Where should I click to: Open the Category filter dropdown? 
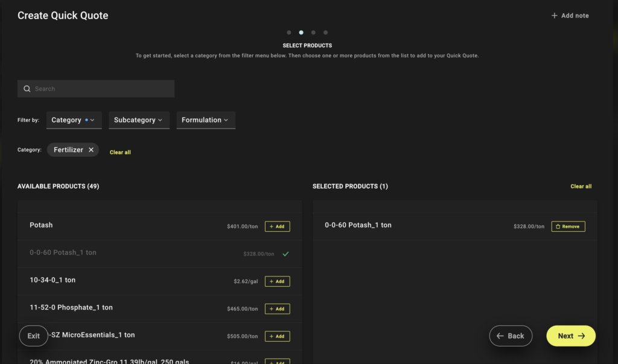point(74,120)
